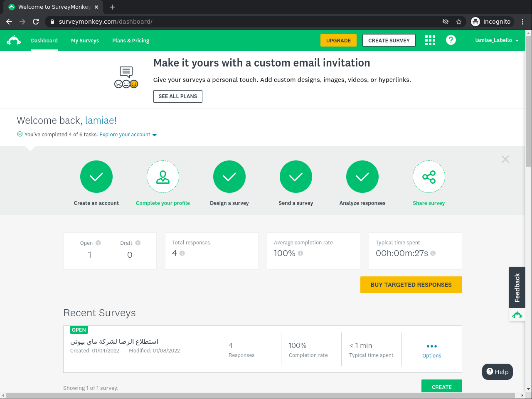Image resolution: width=532 pixels, height=399 pixels.
Task: Click the 'Showing 1 of 1 survey.' text
Action: coord(91,388)
